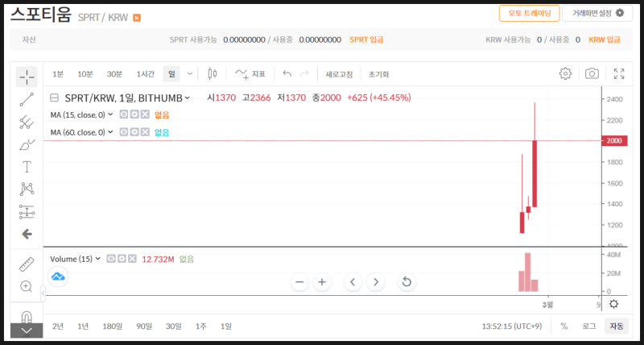Image resolution: width=644 pixels, height=345 pixels.
Task: Select the crosshair cursor tool
Action: click(x=27, y=77)
